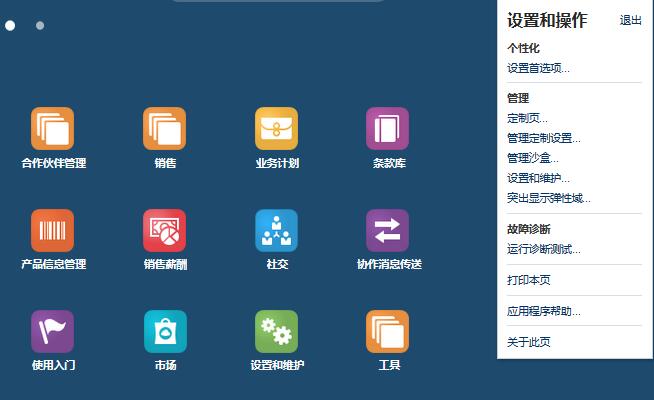Open the 产品信息管理 barcode icon
The width and height of the screenshot is (654, 400).
point(53,231)
